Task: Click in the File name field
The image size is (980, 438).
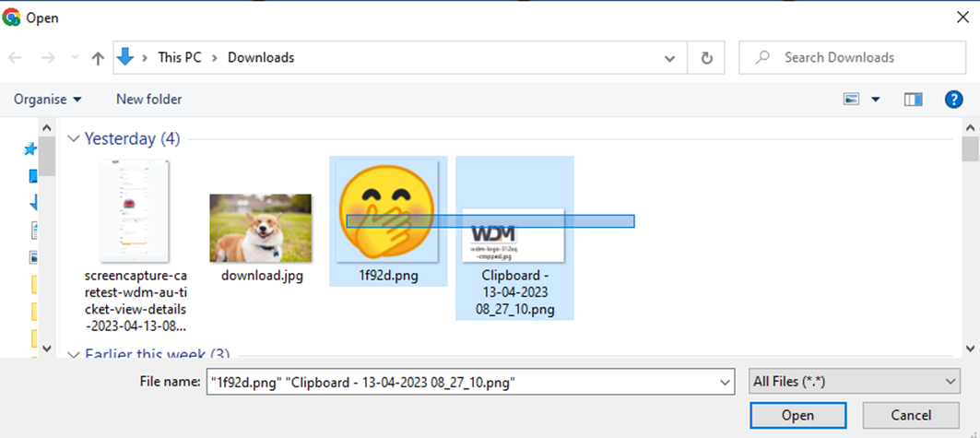Action: click(461, 381)
